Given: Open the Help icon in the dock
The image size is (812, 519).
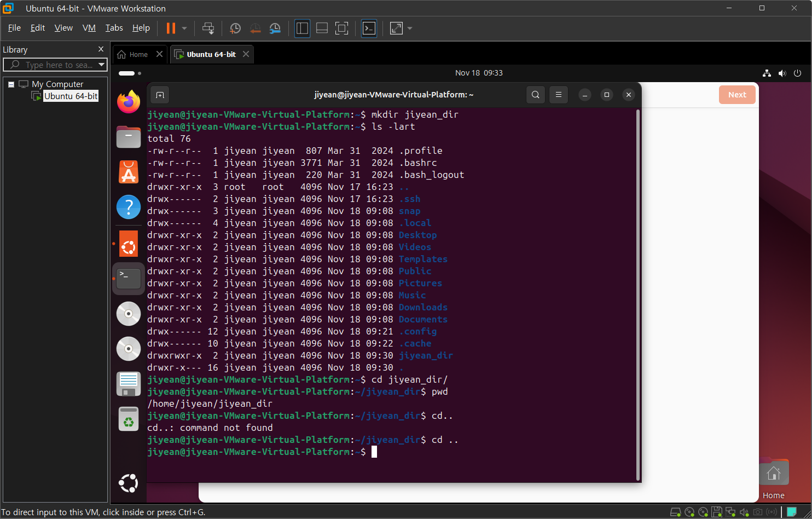Looking at the screenshot, I should [129, 207].
